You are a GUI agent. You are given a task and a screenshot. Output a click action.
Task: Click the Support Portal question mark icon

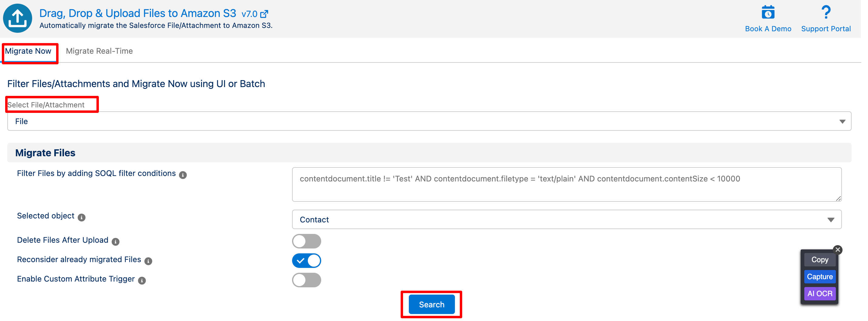(x=826, y=12)
